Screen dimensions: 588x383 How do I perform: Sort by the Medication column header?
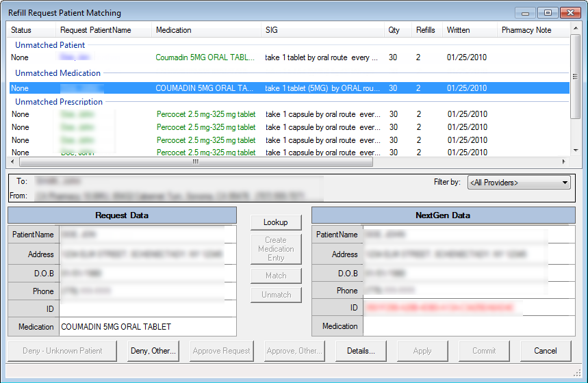206,30
